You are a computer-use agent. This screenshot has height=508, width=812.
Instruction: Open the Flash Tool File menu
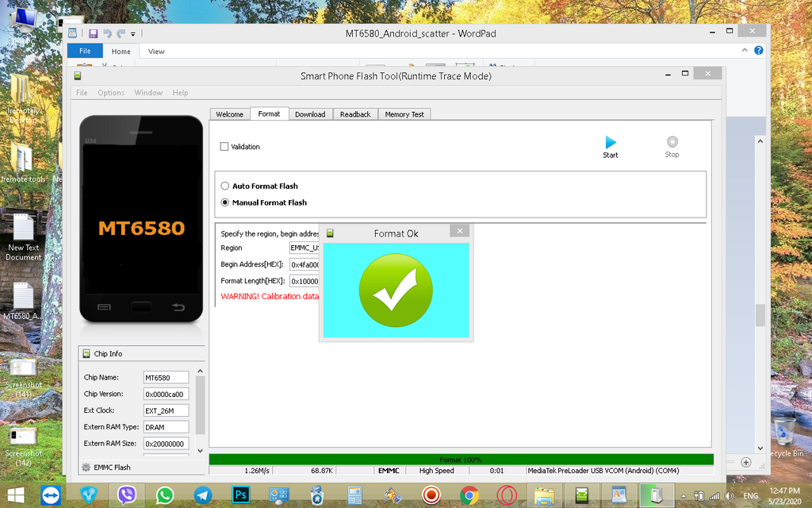[x=82, y=93]
